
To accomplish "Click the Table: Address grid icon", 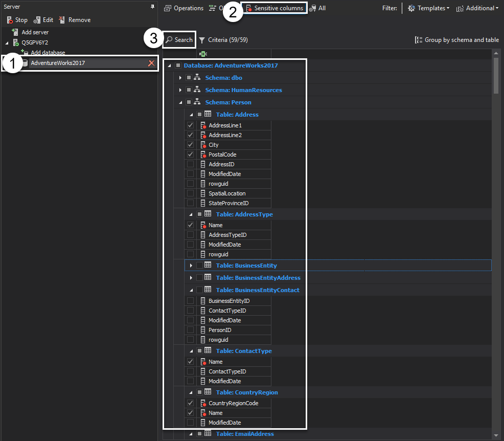I will point(208,114).
